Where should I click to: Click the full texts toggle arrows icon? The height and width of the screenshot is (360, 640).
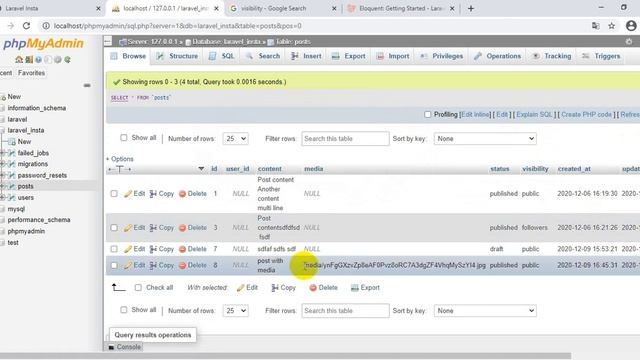[x=120, y=169]
